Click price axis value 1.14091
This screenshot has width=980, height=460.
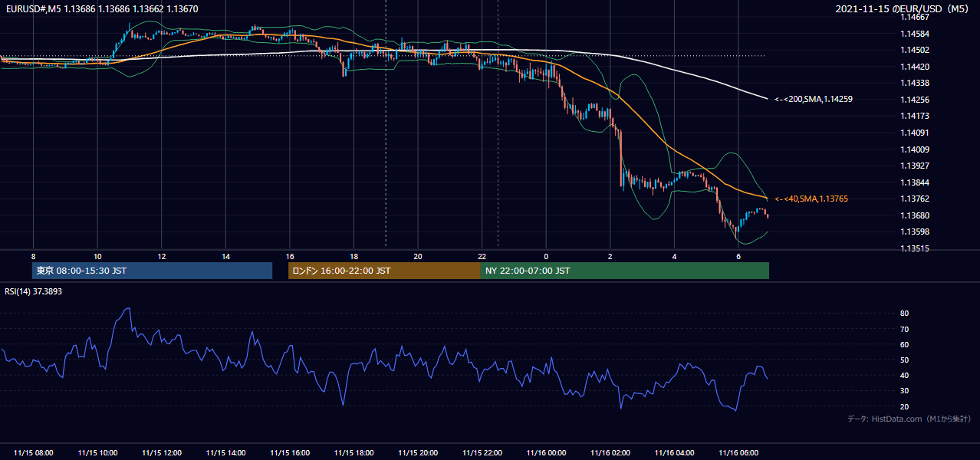915,133
